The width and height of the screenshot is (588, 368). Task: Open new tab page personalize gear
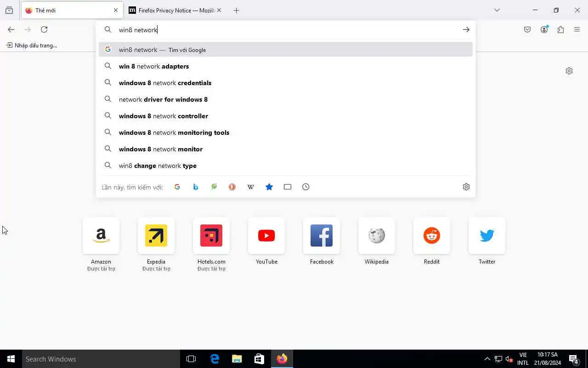click(x=569, y=71)
